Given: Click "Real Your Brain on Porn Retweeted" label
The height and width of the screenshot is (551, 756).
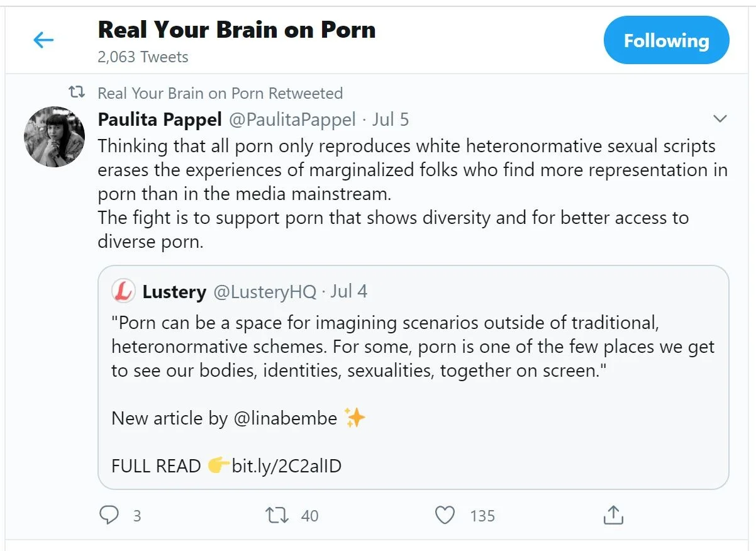Looking at the screenshot, I should 220,93.
